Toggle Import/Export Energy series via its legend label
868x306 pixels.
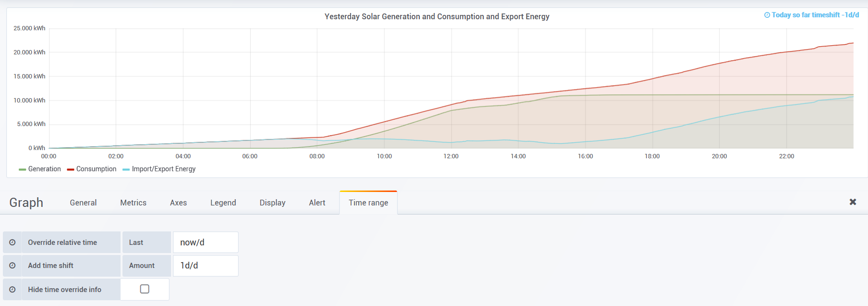coord(164,169)
